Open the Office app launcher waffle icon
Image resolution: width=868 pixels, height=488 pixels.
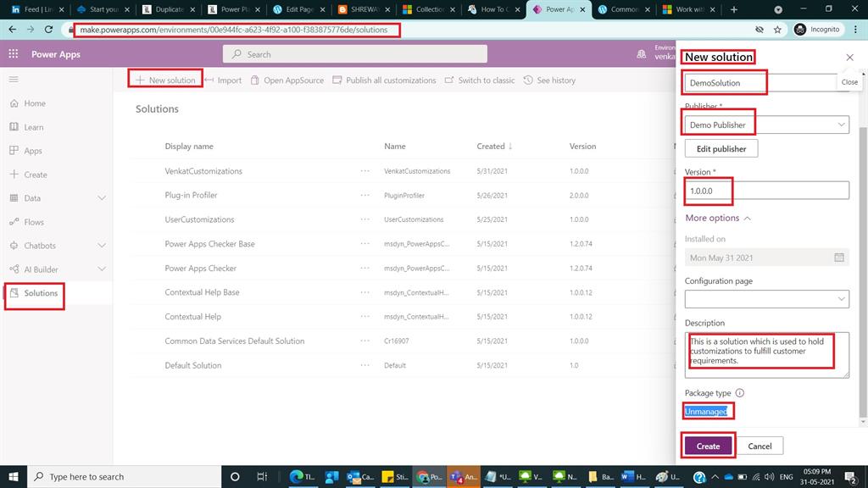tap(13, 53)
